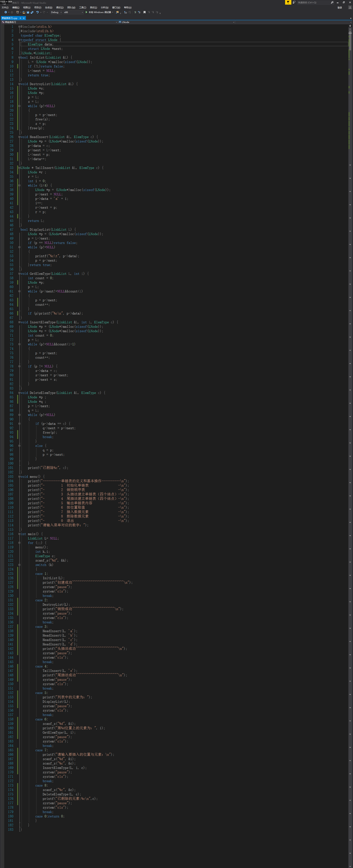Click the Open File folder icon

coord(24,12)
